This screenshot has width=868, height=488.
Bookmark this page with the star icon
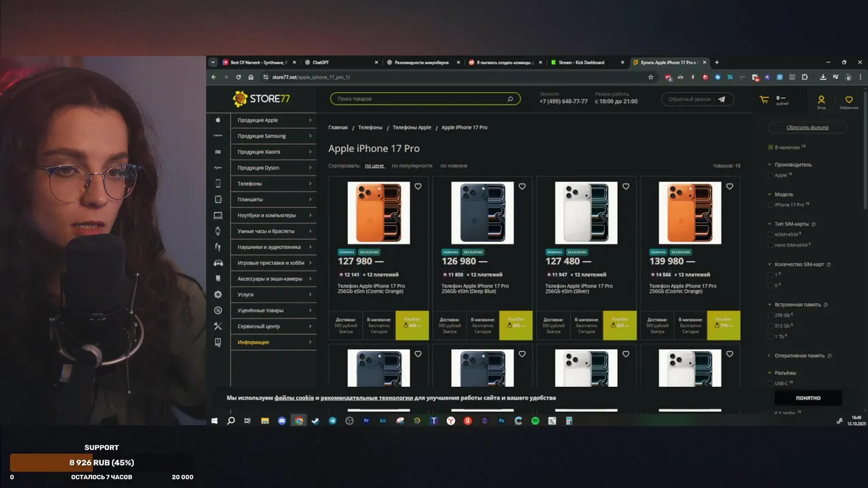click(651, 77)
